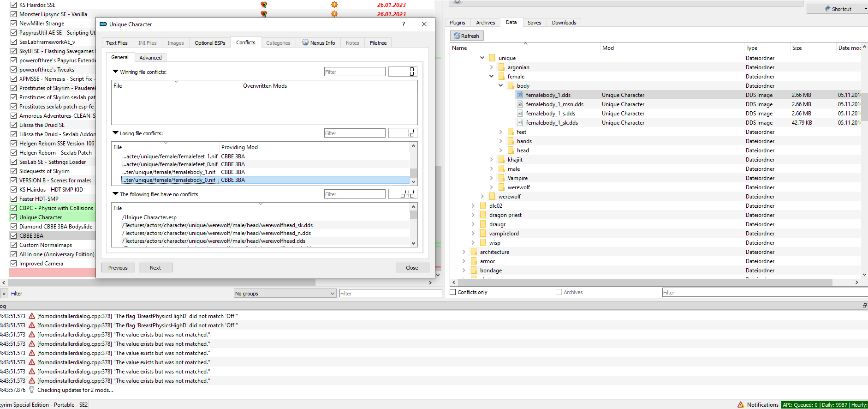868x409 pixels.
Task: Sort data tree by Type column
Action: pos(766,48)
